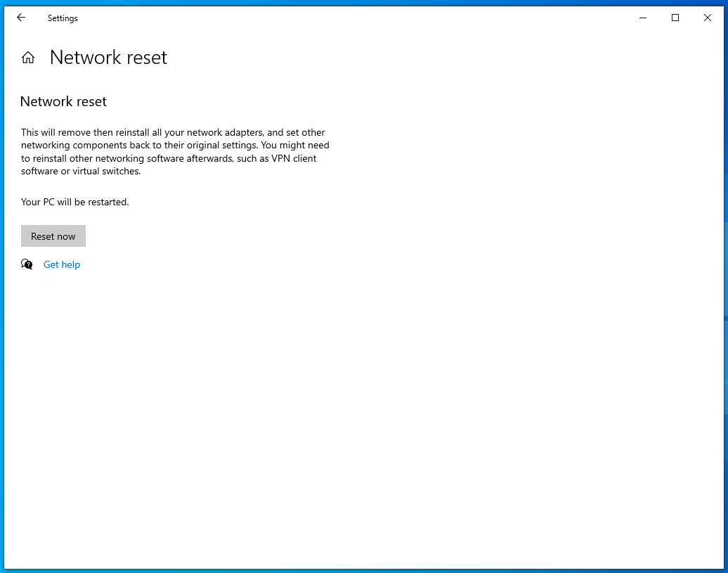Click the Get help chat icon
This screenshot has height=573, width=728.
(x=27, y=264)
